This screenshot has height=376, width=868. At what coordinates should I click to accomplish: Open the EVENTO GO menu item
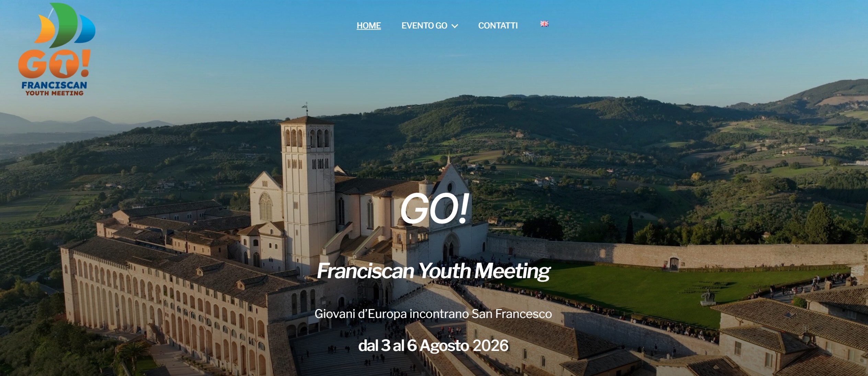pyautogui.click(x=424, y=26)
